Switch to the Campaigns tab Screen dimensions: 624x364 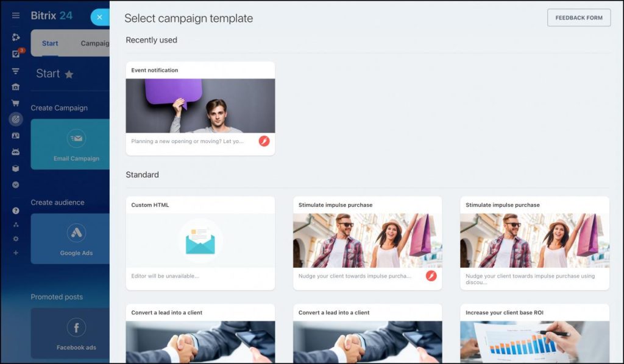tap(94, 43)
